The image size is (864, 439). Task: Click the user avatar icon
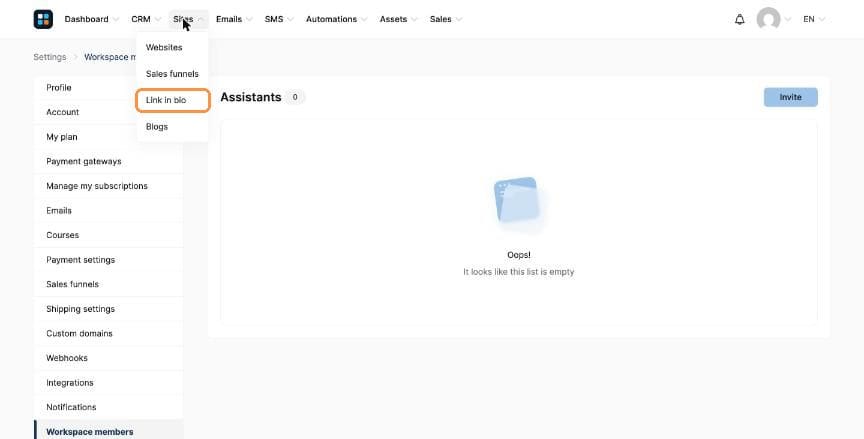[x=768, y=19]
